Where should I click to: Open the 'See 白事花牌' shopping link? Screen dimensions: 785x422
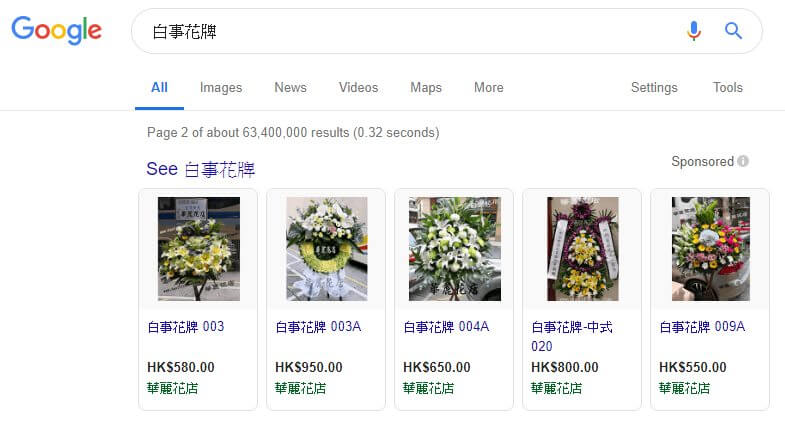click(x=201, y=169)
